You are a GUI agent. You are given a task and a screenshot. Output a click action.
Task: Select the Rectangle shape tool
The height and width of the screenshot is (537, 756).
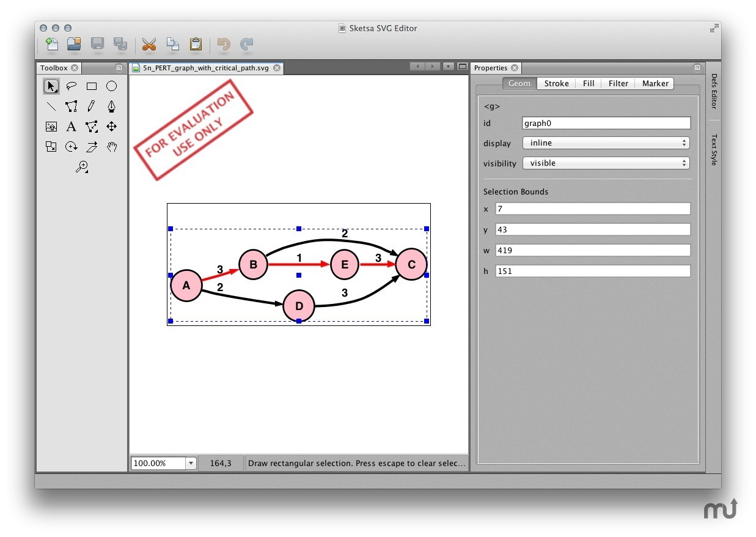pos(92,86)
